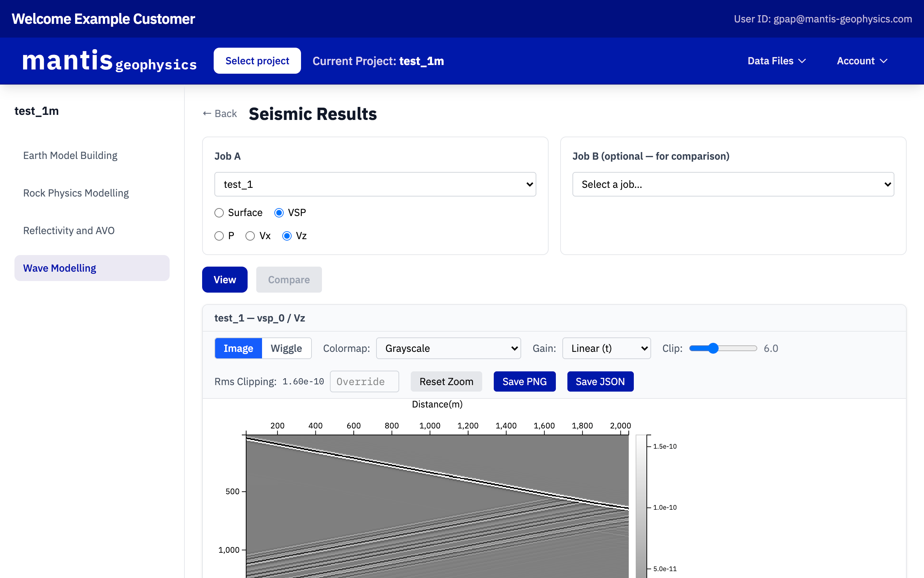Select the Surface radio button
This screenshot has height=578, width=924.
(x=219, y=212)
